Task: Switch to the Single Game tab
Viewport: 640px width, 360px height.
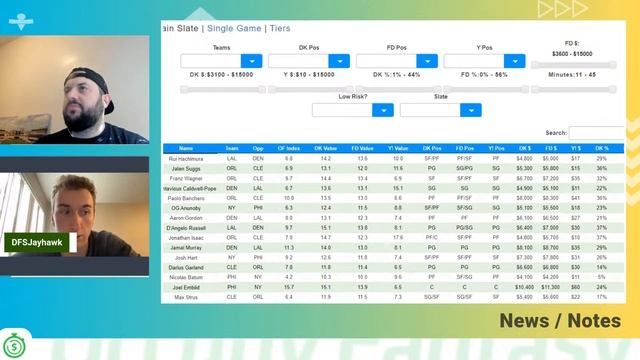Action: click(x=234, y=28)
